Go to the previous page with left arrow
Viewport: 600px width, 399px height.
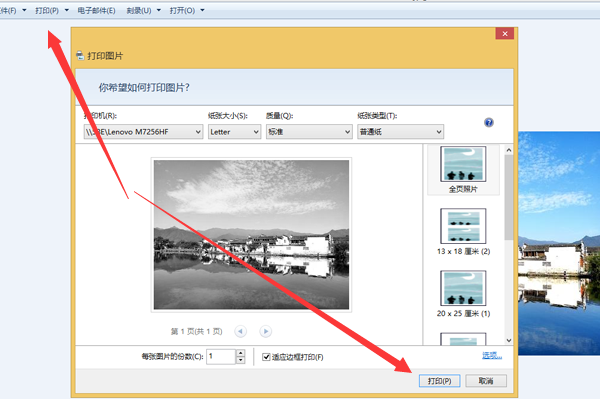pos(241,331)
